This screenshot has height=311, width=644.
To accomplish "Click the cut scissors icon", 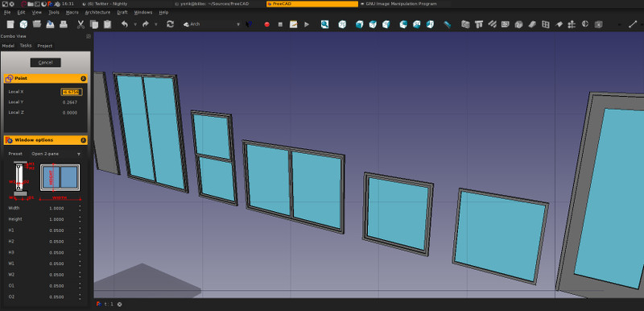I will [80, 25].
